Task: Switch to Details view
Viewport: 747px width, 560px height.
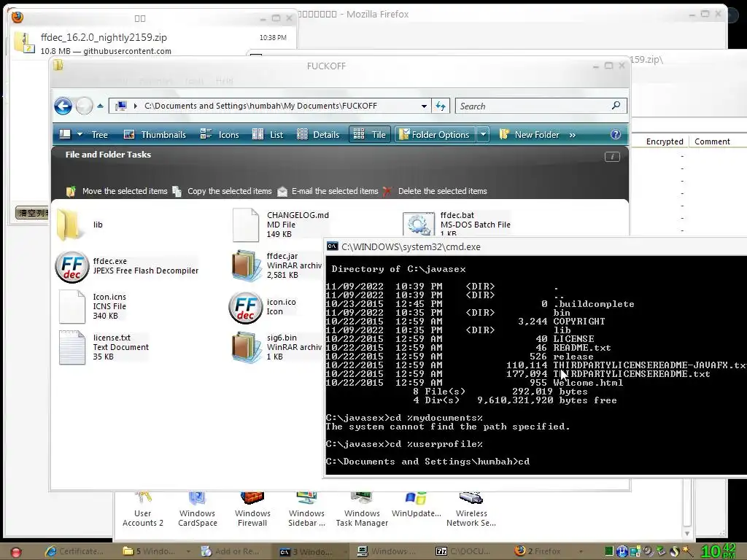Action: tap(318, 135)
